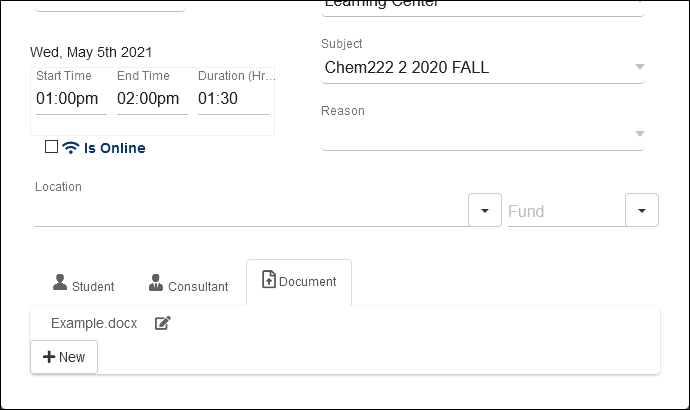Screen dimensions: 690x410
Task: Click the upload file icon on Document tab
Action: coord(268,280)
